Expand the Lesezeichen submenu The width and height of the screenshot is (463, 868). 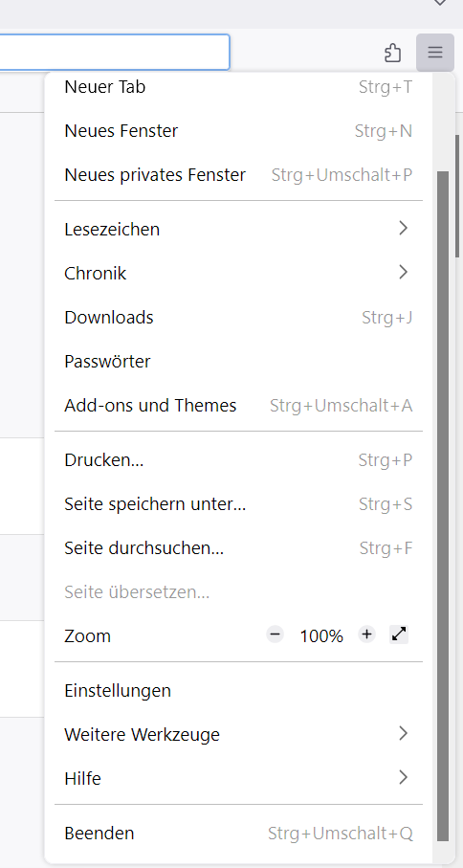238,229
